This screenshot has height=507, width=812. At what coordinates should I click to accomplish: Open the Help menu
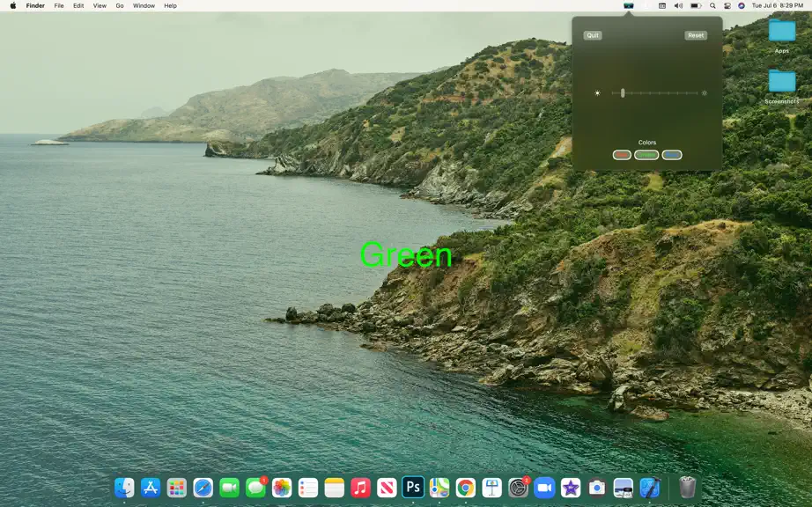coord(170,5)
